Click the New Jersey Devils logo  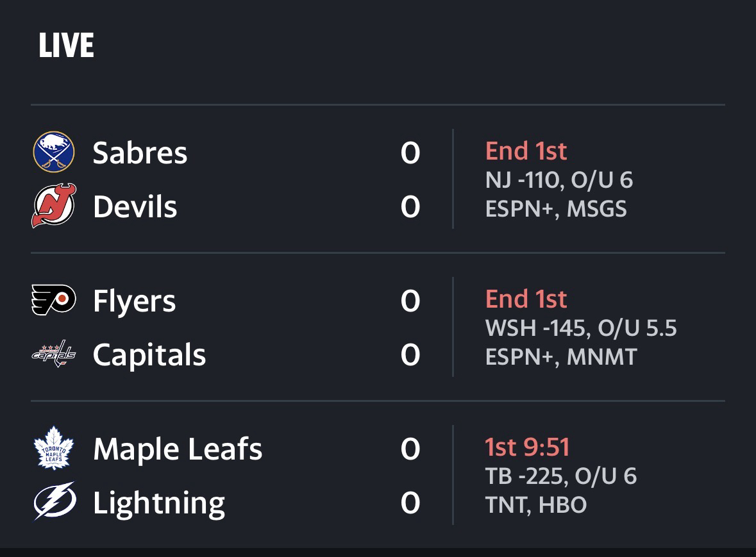tap(54, 206)
